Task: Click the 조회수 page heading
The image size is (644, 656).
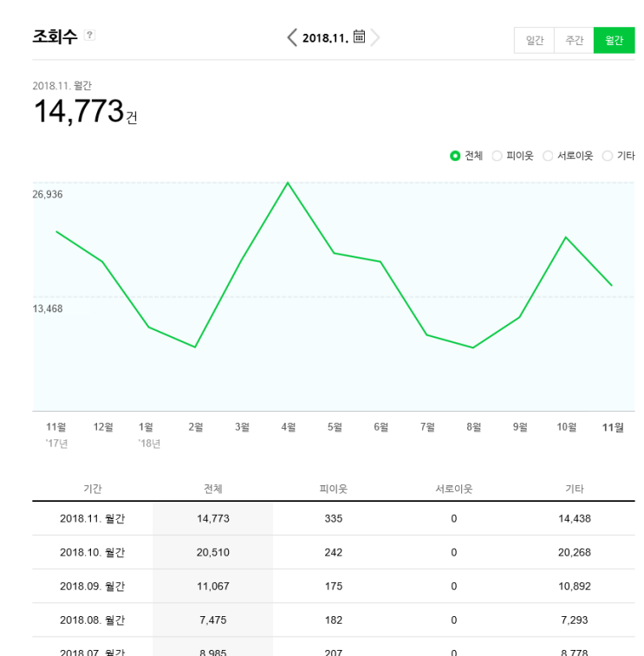Action: [x=55, y=36]
